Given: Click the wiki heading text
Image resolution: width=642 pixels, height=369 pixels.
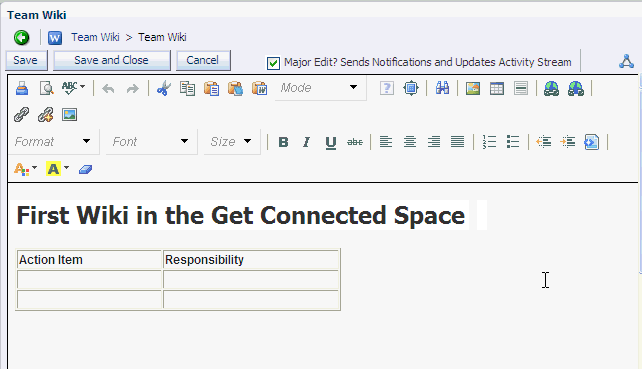Looking at the screenshot, I should 241,215.
